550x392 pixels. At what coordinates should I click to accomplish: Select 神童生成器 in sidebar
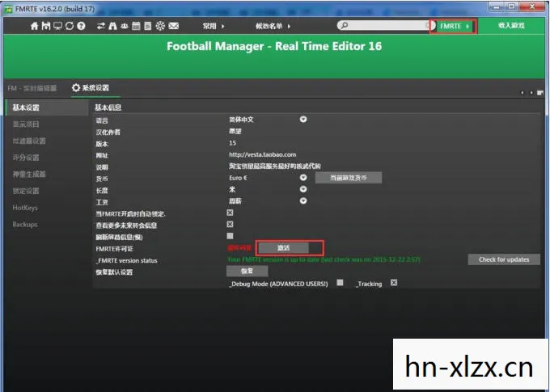(x=29, y=175)
